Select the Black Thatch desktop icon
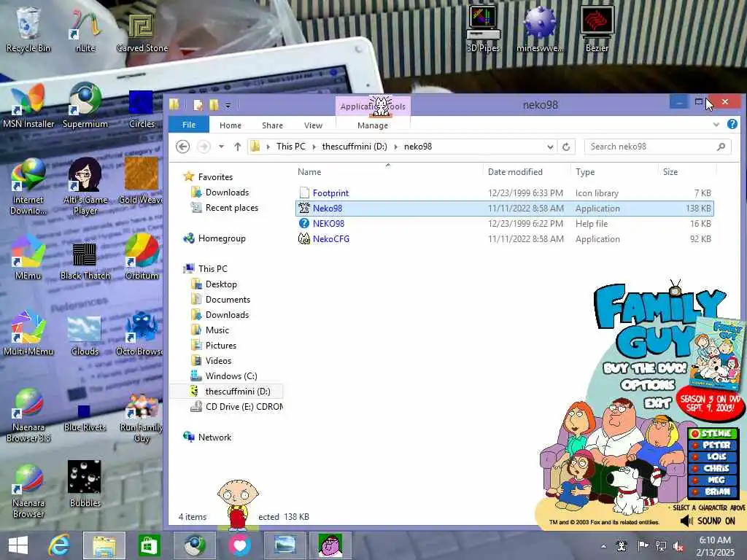The width and height of the screenshot is (747, 560). (x=85, y=260)
